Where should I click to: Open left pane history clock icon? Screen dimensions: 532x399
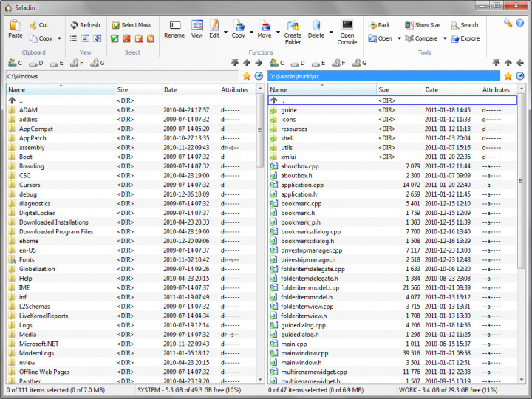(259, 76)
